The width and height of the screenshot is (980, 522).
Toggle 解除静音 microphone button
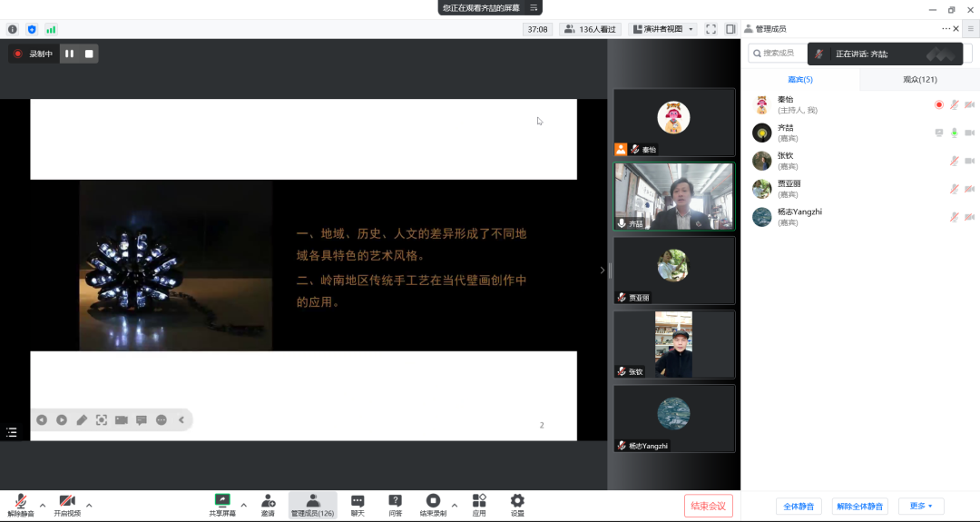(20, 504)
